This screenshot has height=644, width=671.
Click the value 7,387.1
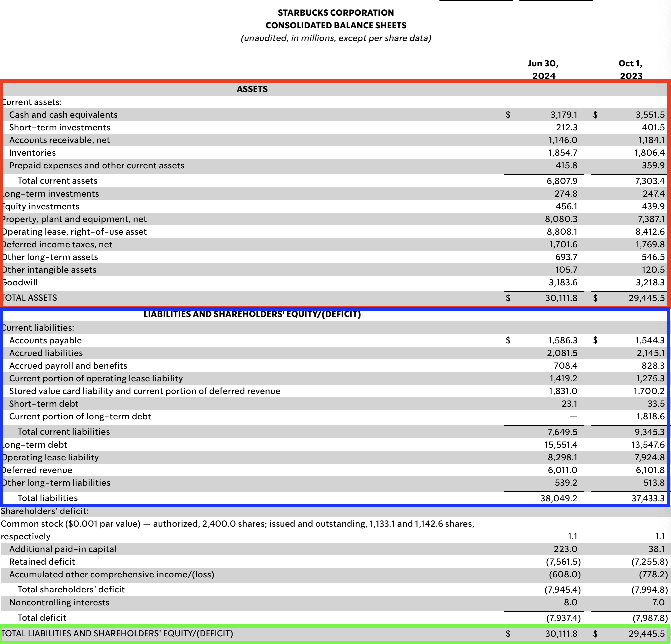click(x=651, y=219)
